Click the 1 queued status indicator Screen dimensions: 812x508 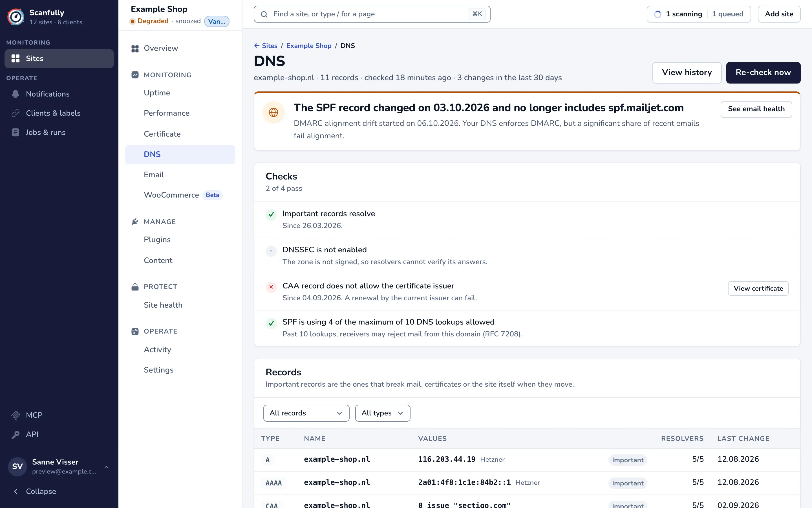point(727,14)
